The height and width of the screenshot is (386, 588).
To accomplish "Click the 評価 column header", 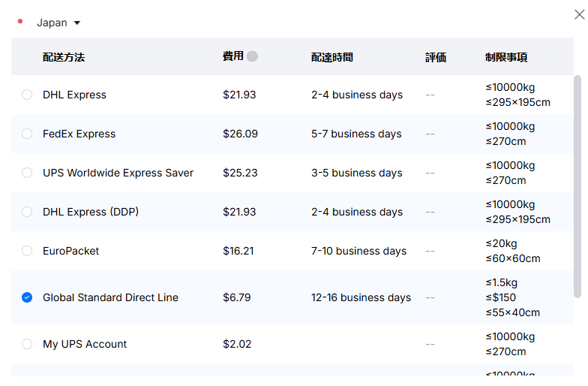I will coord(436,57).
